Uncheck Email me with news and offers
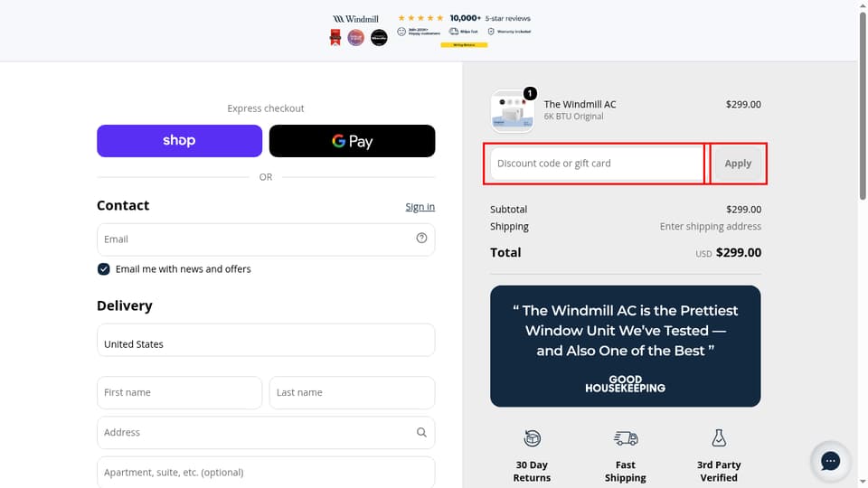The image size is (868, 488). (x=103, y=269)
